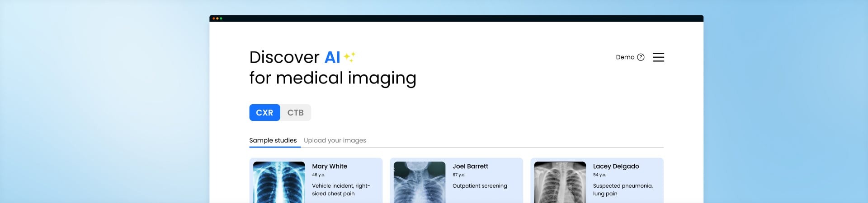This screenshot has height=203, width=868.
Task: Go to Upload your images tab
Action: (x=335, y=140)
